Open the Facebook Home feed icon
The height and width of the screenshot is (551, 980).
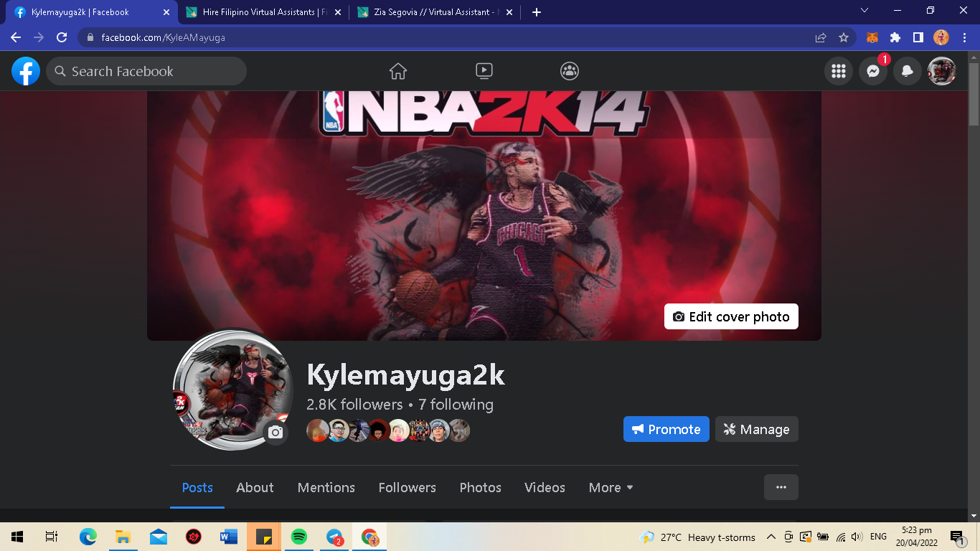coord(398,71)
